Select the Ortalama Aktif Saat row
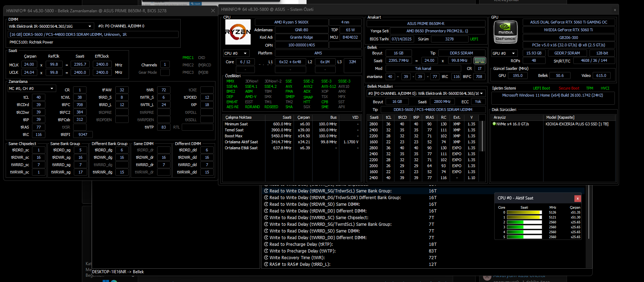644x282 pixels. click(291, 142)
